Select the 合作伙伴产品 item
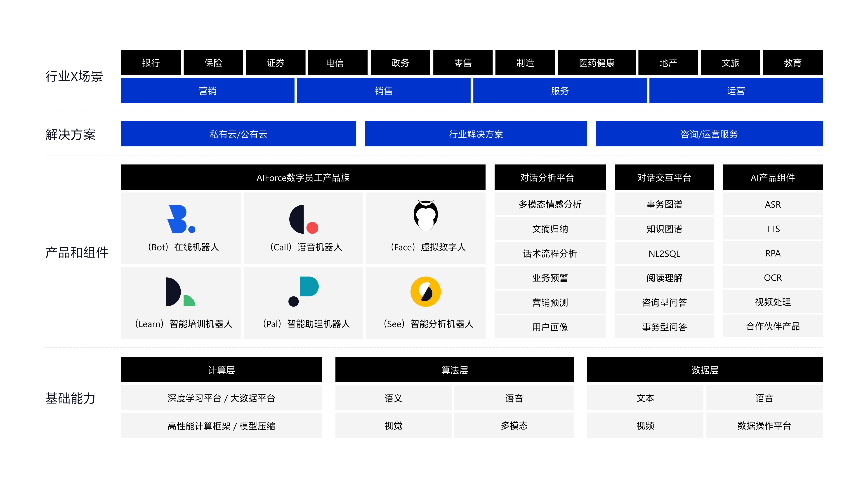Viewport: 868px width, 488px height. (x=772, y=326)
